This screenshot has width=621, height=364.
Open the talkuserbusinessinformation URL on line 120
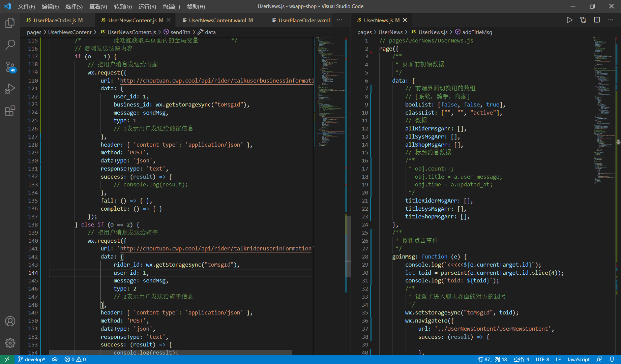[217, 81]
